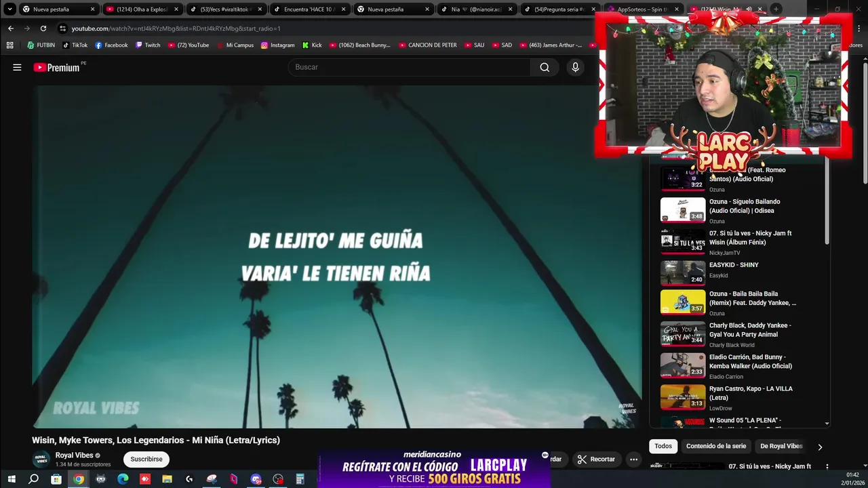Screen dimensions: 868x488
Task: Open the Kick bookmark
Action: (x=312, y=45)
